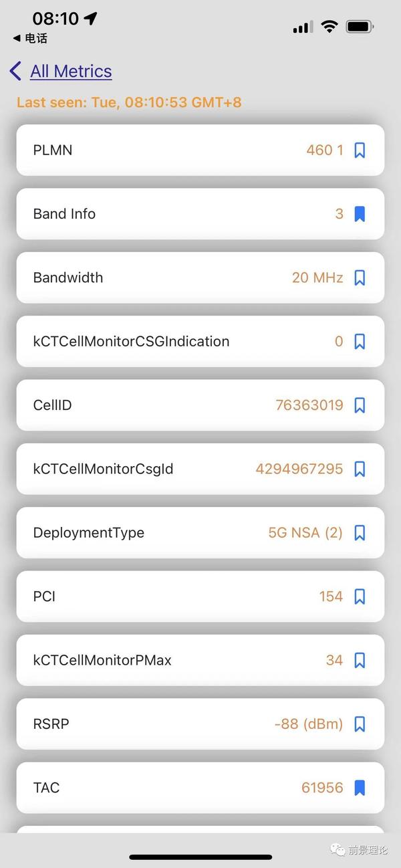Bookmark the PCI metric

click(x=360, y=596)
